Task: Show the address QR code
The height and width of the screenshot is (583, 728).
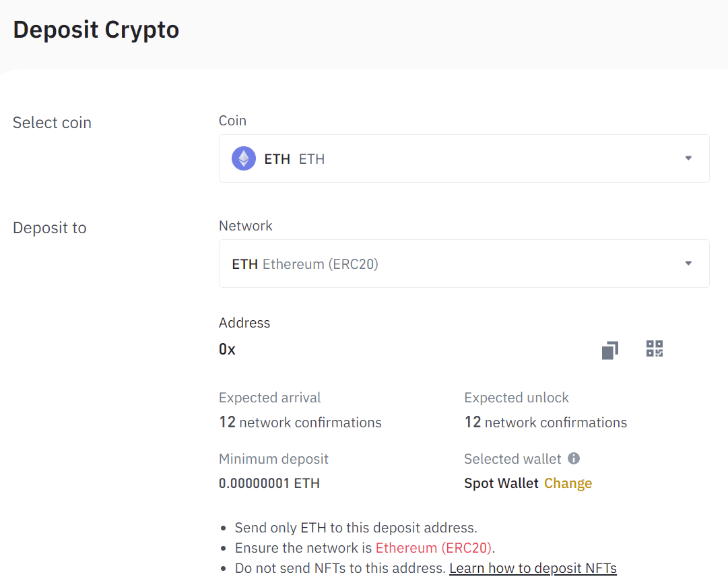Action: pyautogui.click(x=655, y=348)
